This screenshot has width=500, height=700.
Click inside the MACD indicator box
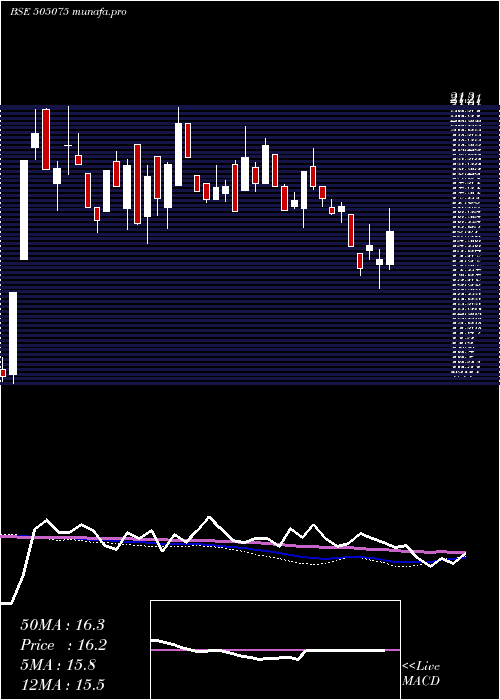275,650
